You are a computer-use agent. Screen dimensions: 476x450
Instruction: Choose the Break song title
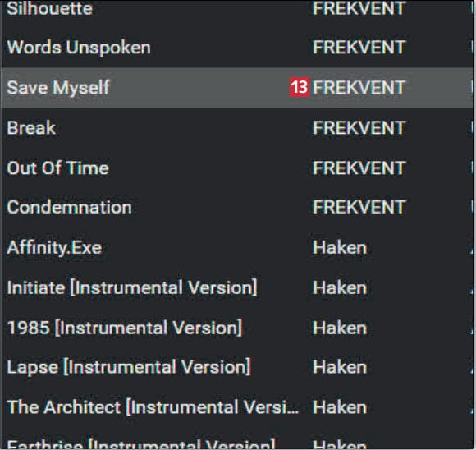point(31,127)
